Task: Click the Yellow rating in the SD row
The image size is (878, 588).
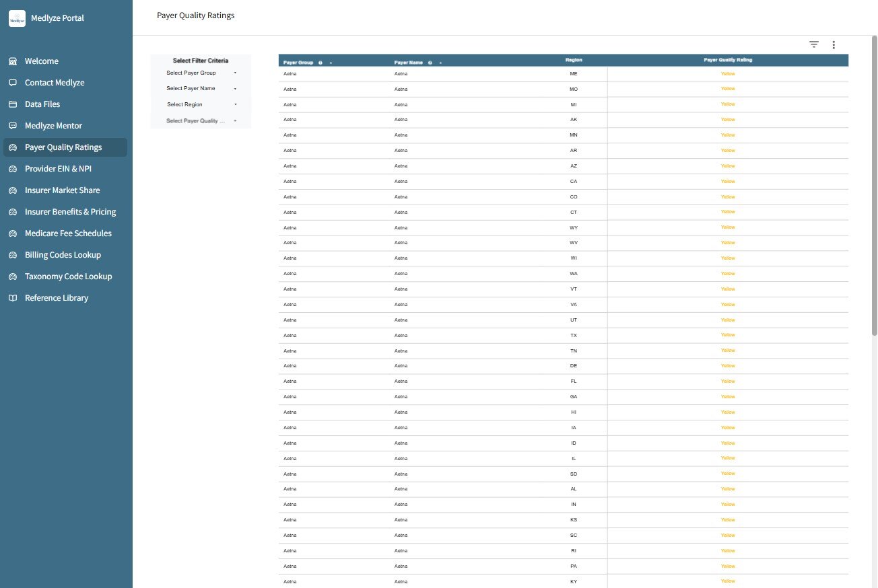Action: (728, 474)
